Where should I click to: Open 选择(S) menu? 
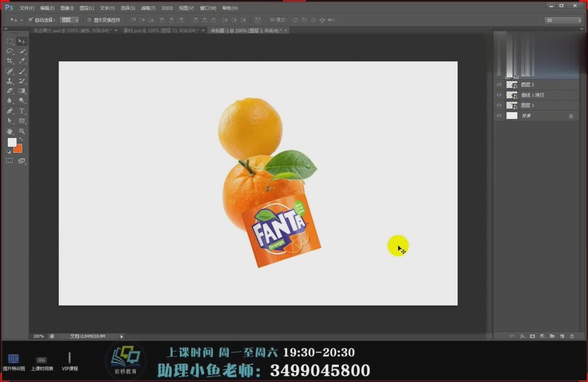[x=128, y=8]
